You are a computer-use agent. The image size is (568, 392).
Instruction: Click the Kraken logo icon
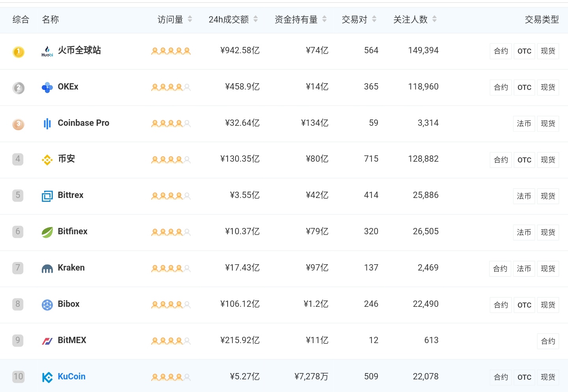tap(47, 269)
